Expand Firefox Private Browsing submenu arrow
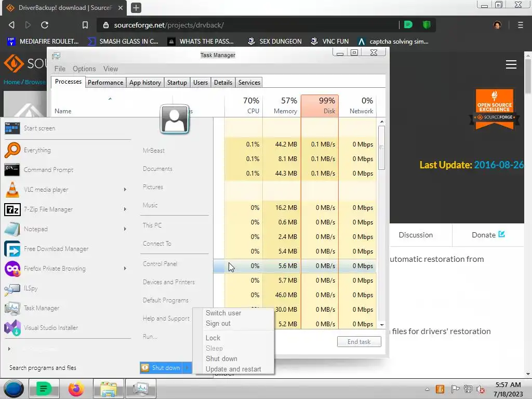This screenshot has height=399, width=532. point(125,269)
